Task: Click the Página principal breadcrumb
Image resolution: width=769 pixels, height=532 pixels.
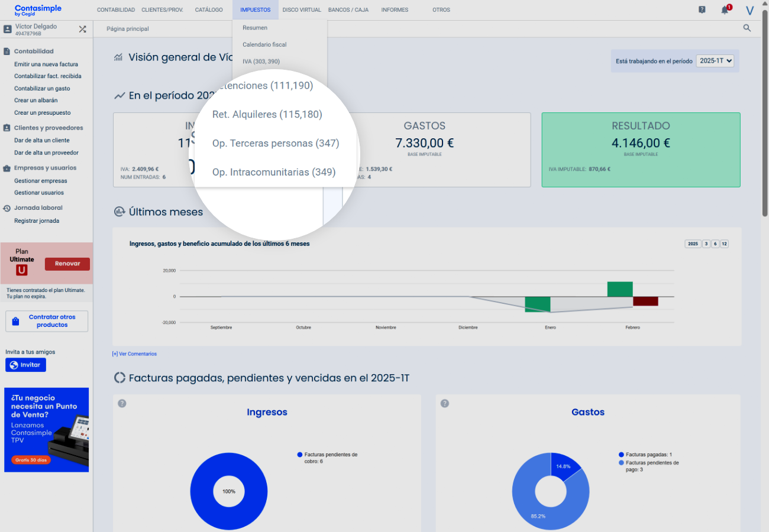Action: coord(128,29)
